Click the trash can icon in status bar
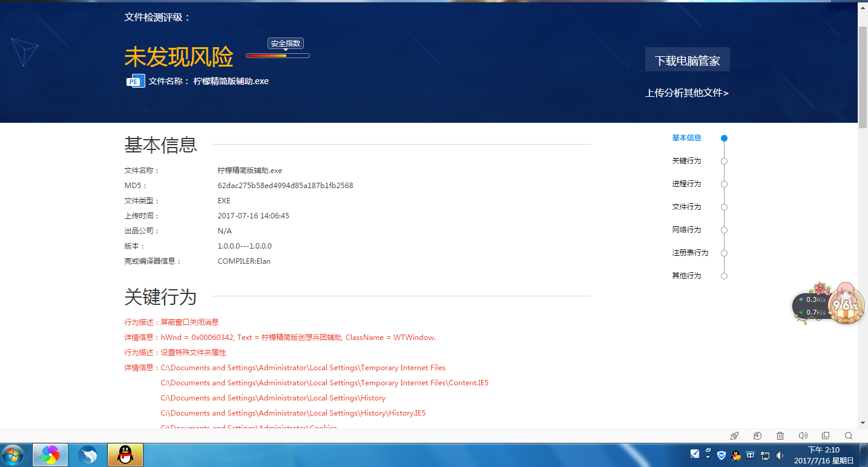 [780, 436]
